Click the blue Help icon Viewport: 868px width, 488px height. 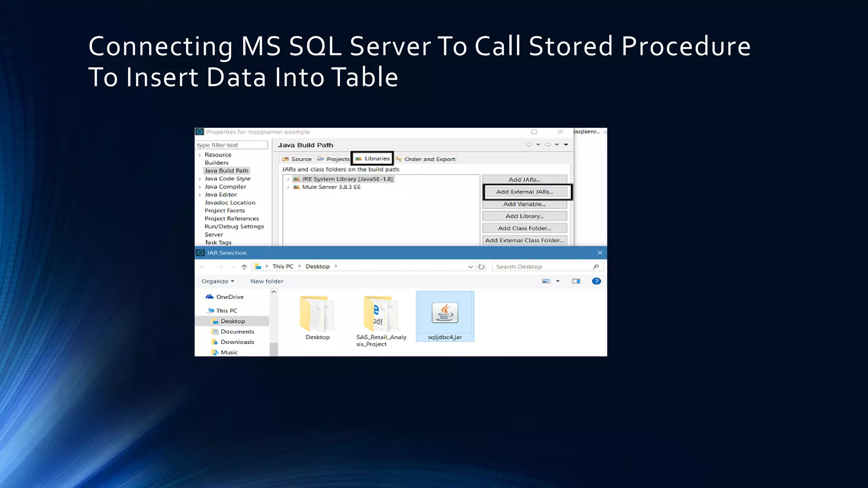(596, 281)
